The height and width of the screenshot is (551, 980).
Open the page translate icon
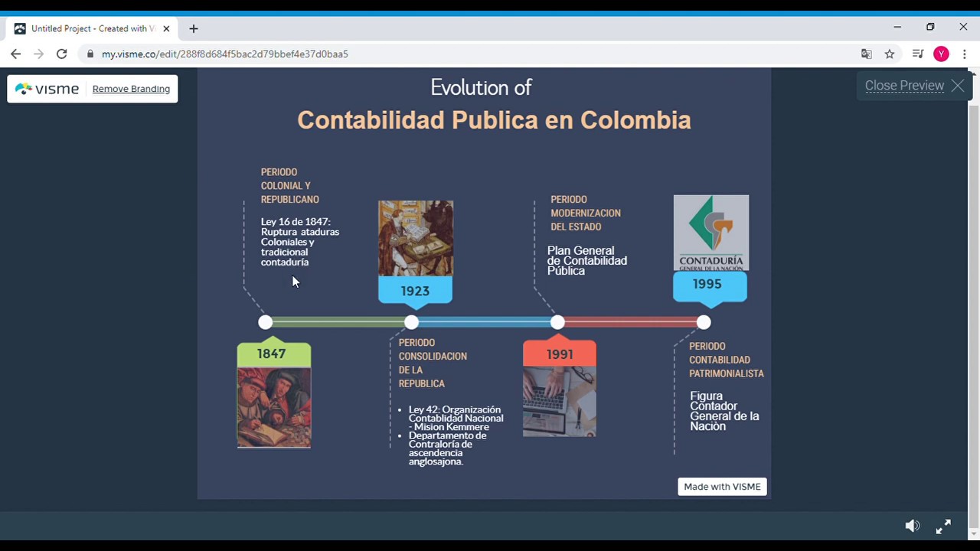pos(867,54)
